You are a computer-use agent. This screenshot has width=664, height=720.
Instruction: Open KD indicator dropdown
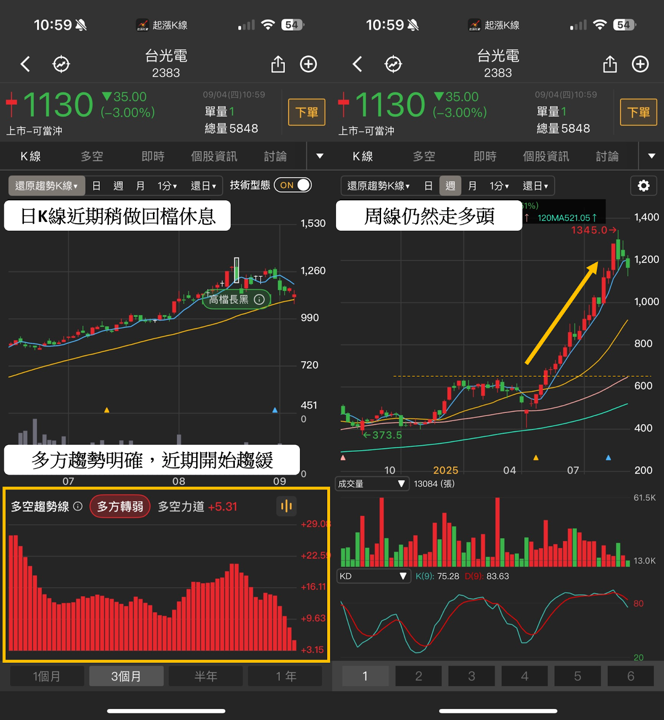373,576
